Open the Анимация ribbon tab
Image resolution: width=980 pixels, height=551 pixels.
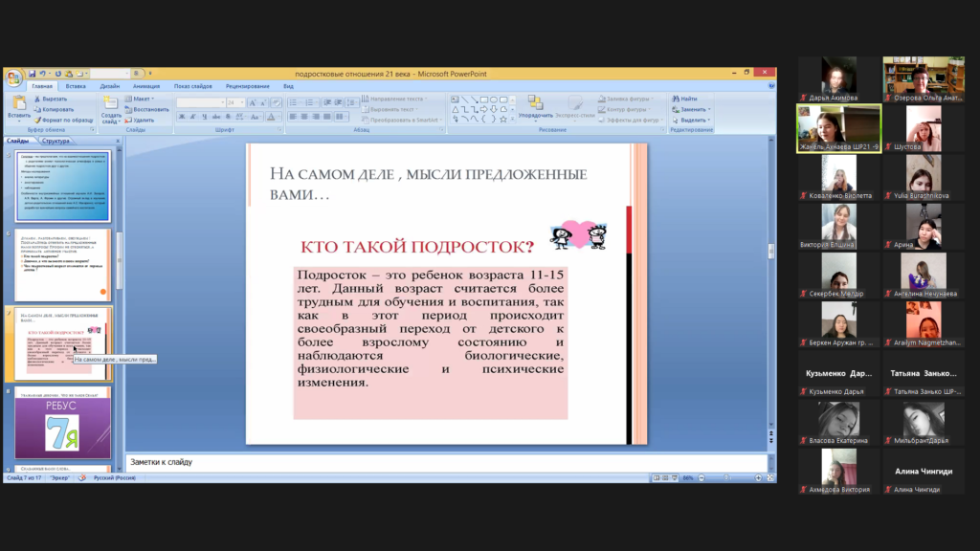click(x=146, y=86)
